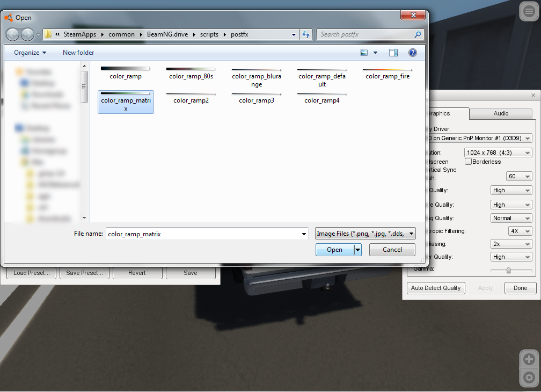Viewport: 541px width, 392px height.
Task: Click the search magnifier icon in Search postfx
Action: 418,34
